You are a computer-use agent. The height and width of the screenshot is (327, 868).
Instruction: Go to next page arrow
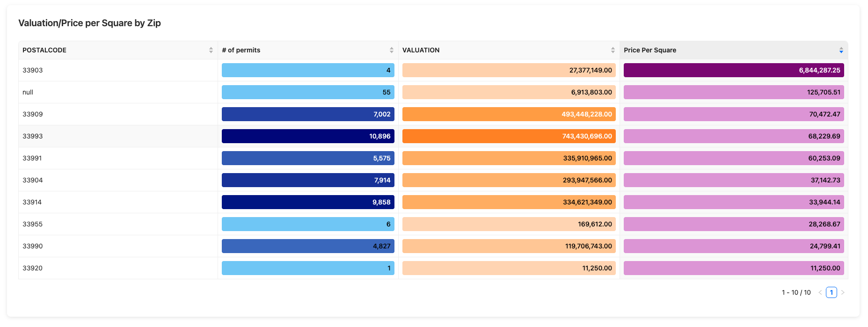point(843,292)
